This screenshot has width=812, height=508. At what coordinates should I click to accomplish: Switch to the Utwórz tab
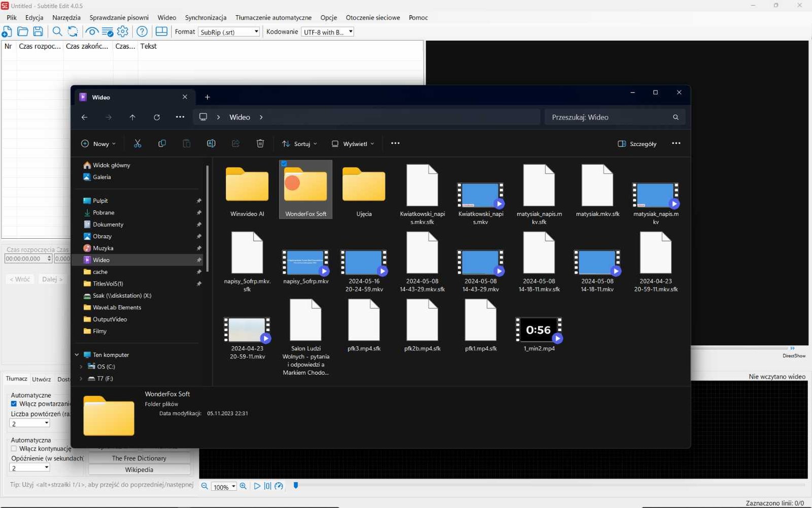[42, 379]
